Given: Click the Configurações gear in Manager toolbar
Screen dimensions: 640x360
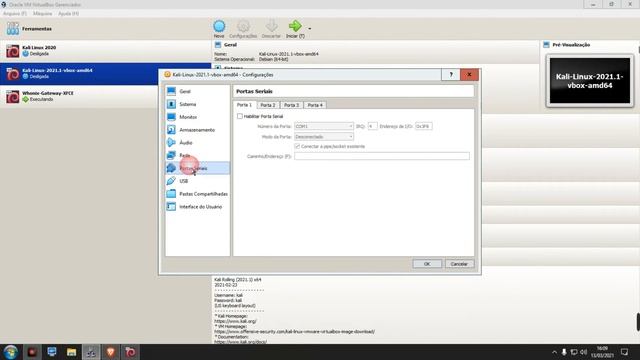Looking at the screenshot, I should click(243, 29).
